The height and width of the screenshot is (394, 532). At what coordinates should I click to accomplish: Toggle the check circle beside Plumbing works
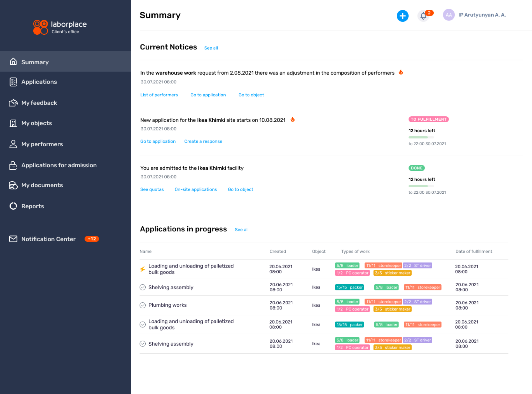tap(143, 305)
